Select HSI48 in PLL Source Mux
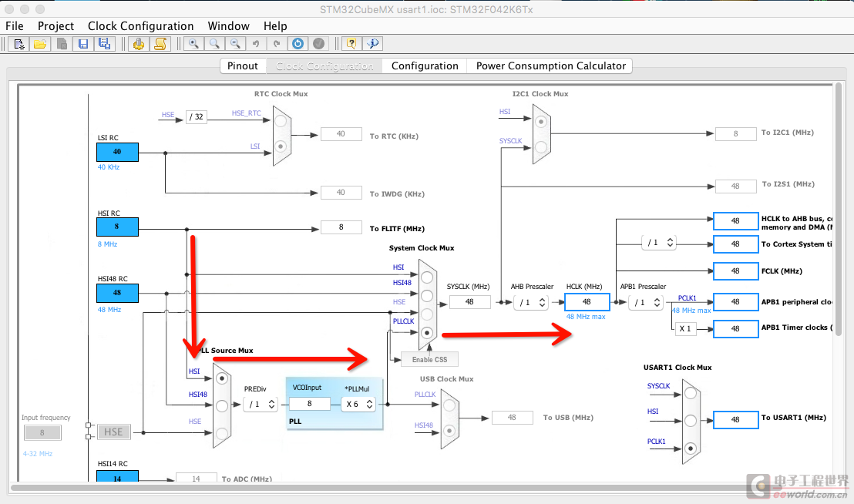Image resolution: width=854 pixels, height=504 pixels. [222, 405]
